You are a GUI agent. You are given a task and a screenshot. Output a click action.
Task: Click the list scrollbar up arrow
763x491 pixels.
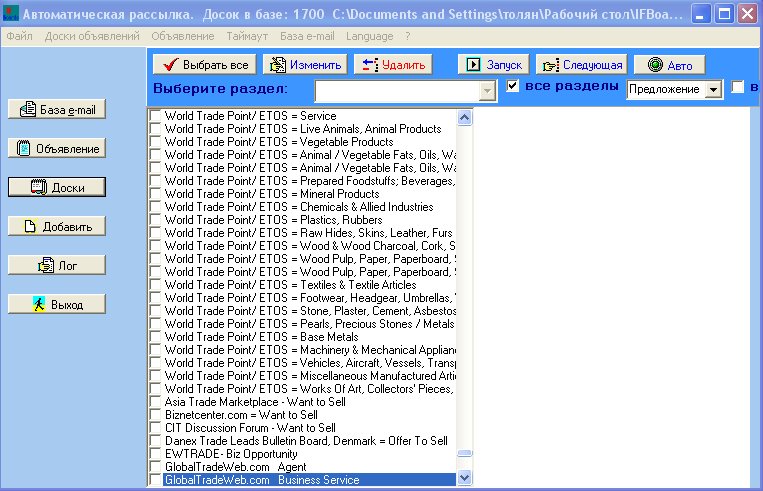pos(465,117)
